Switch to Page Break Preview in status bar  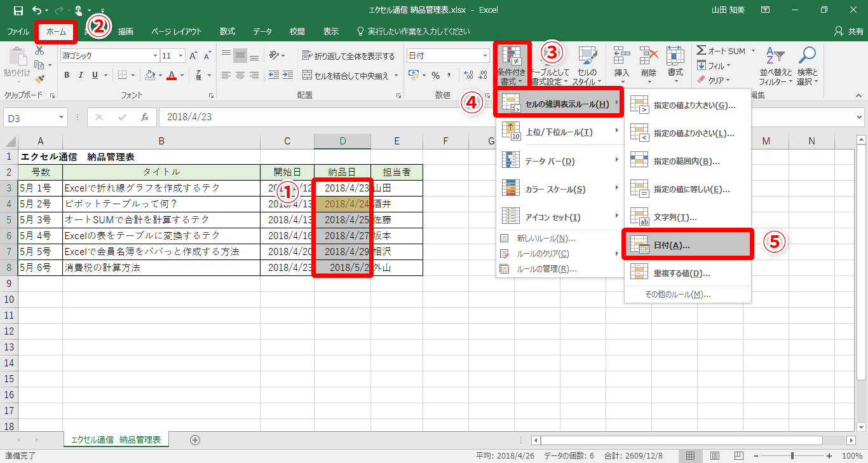pos(740,456)
